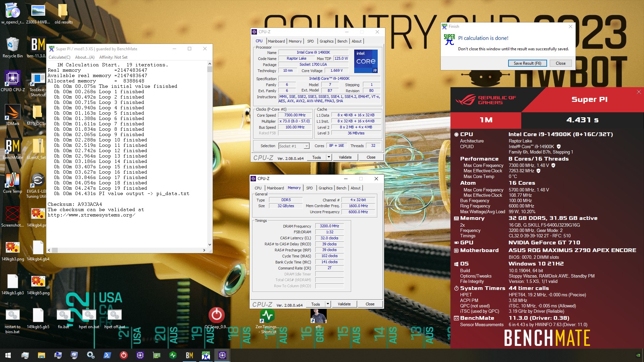Viewport: 644px width, 362px height.
Task: Click the Super PI horizontal scrollbar thumb
Action: coord(55,250)
